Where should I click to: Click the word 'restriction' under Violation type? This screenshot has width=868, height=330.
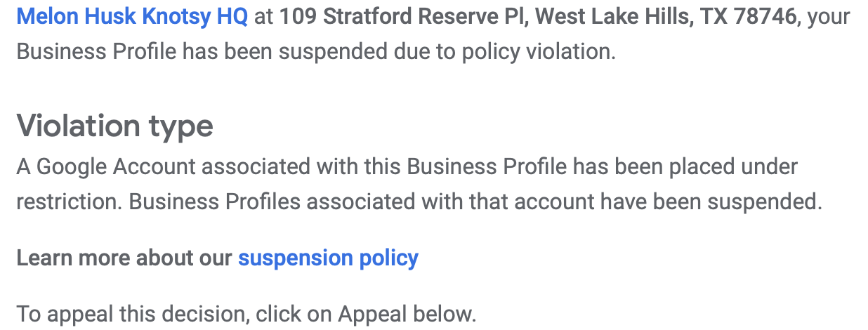tap(67, 202)
